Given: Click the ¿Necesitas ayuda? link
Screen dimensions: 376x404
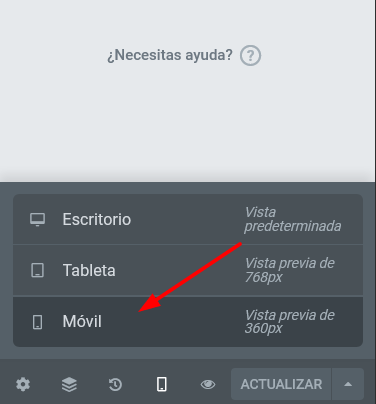Looking at the screenshot, I should 170,55.
